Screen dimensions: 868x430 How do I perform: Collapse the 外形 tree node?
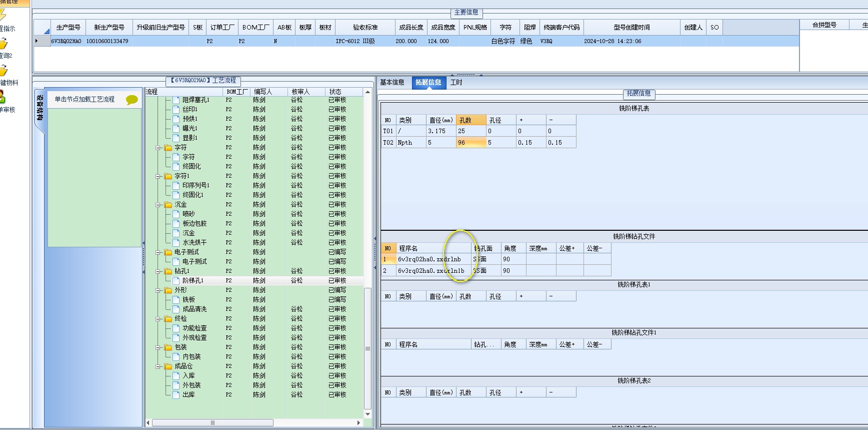158,290
